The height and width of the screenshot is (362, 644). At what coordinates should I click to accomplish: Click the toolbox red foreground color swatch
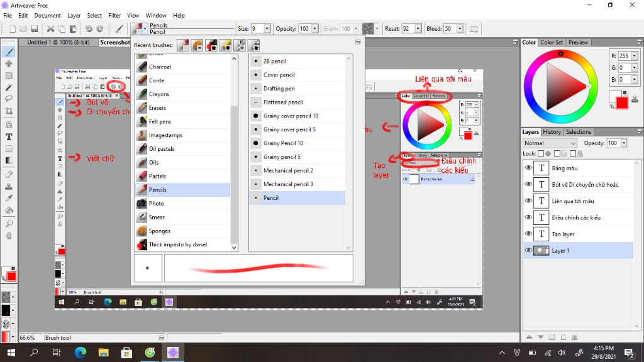pos(11,277)
